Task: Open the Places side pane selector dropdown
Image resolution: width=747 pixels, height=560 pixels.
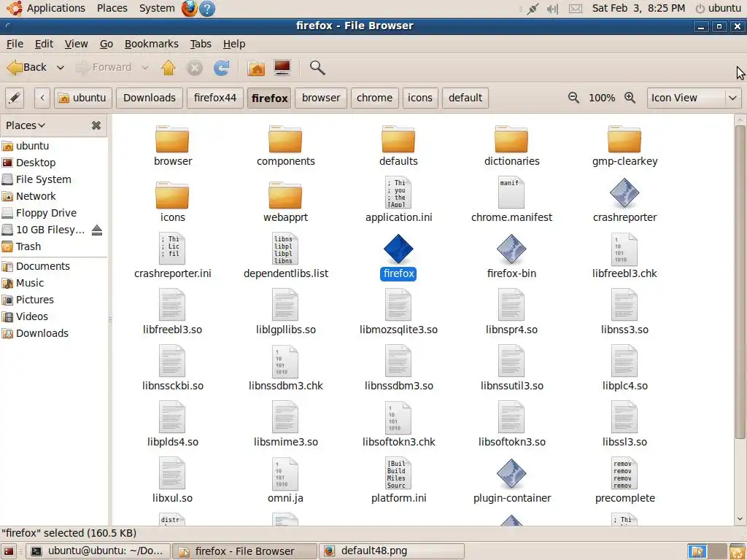Action: click(x=26, y=125)
